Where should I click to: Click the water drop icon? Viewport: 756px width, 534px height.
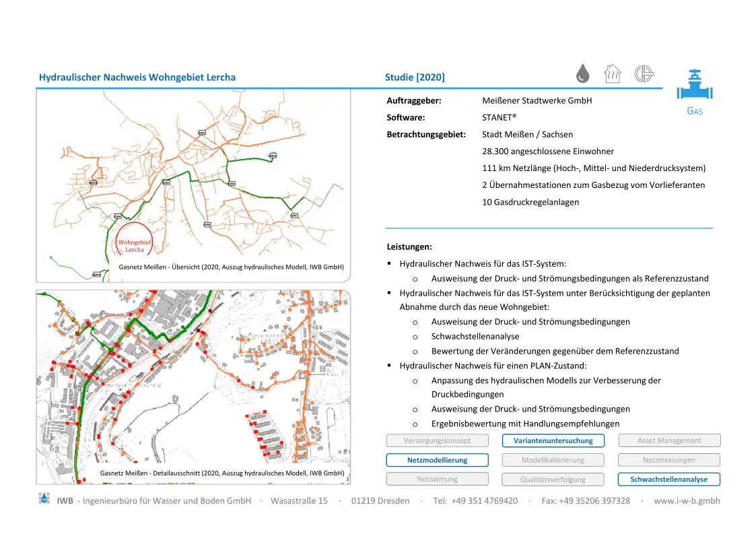583,73
